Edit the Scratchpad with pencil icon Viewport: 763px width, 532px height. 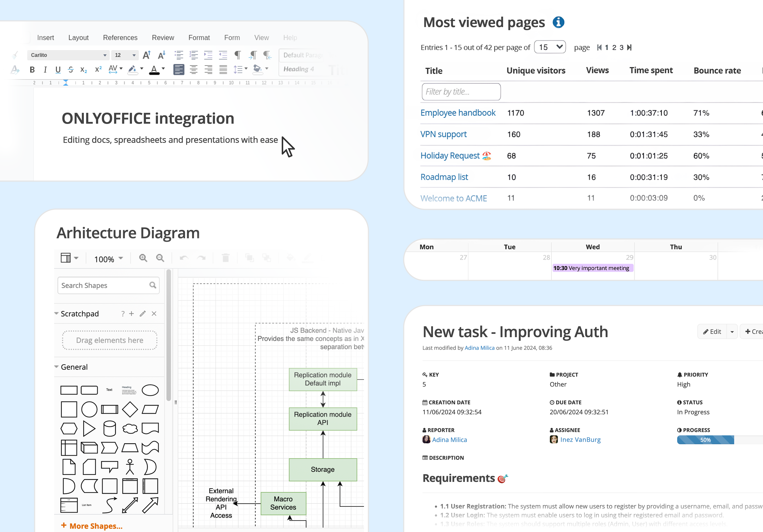point(143,314)
